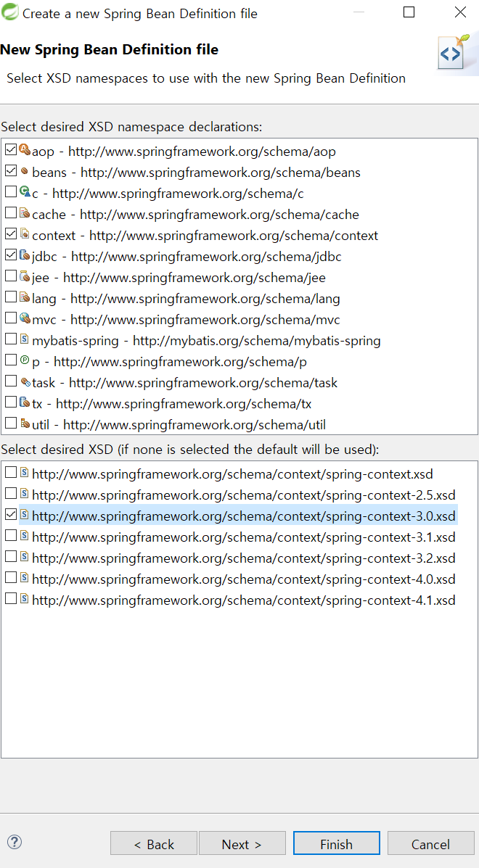Click the tx namespace icon

click(25, 403)
